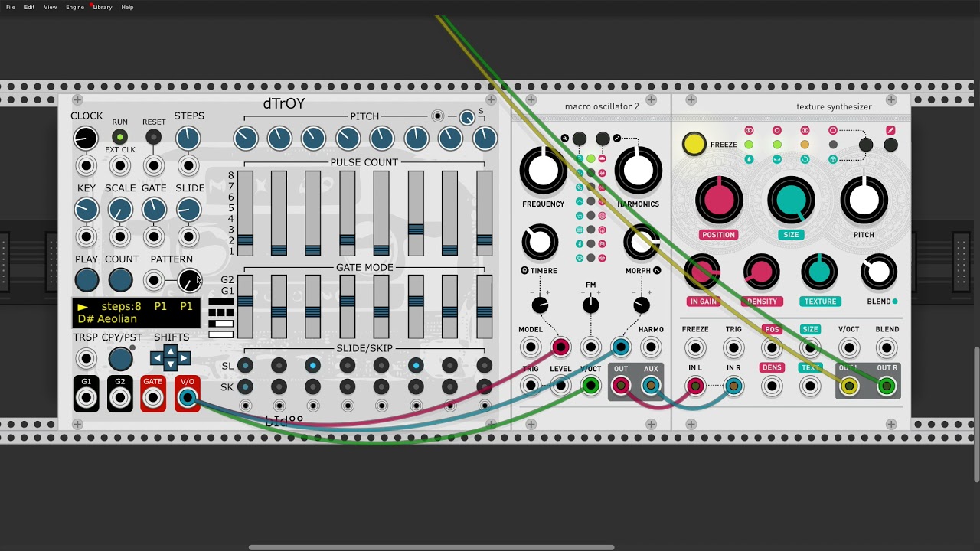The width and height of the screenshot is (980, 551).
Task: Click the COUNT mode button on dTrOY
Action: [x=121, y=280]
